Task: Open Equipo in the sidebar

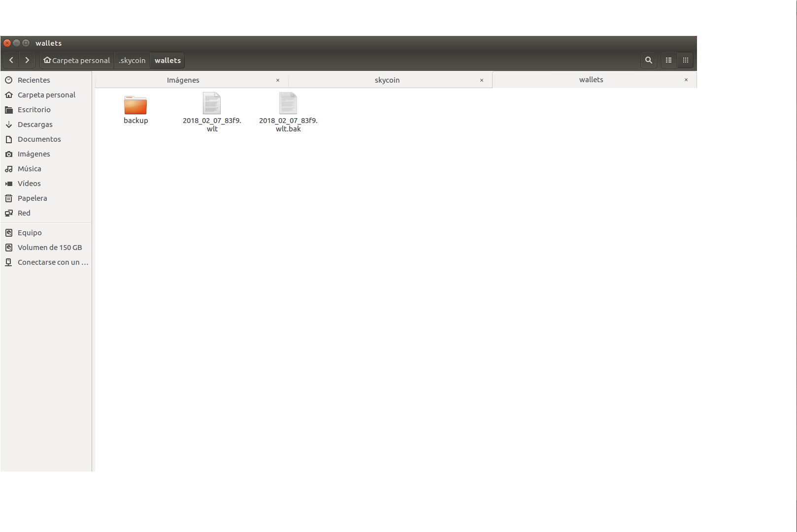Action: (x=46, y=232)
